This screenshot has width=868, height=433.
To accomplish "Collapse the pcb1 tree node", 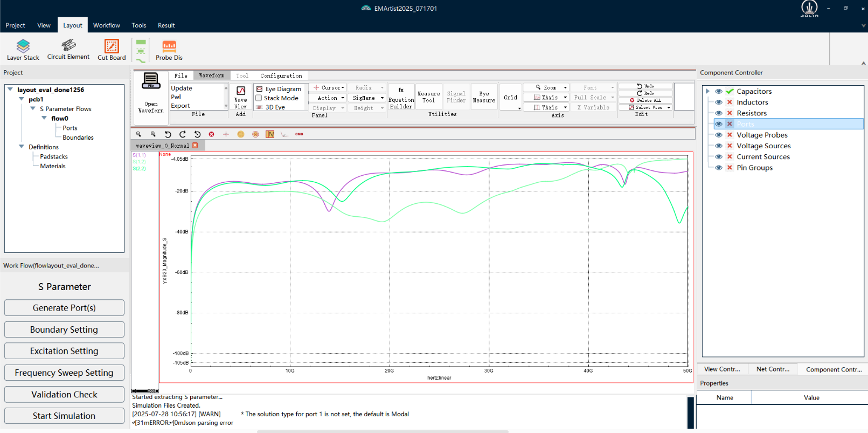I will [22, 99].
